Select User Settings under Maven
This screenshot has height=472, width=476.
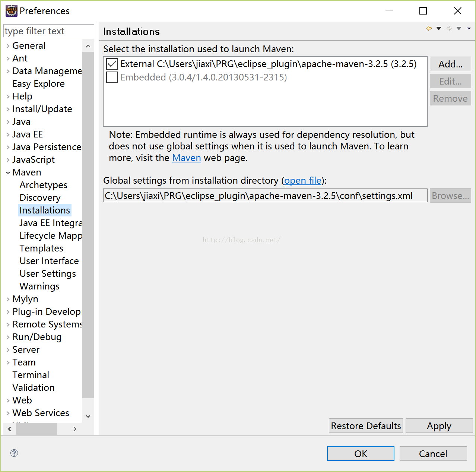[x=48, y=273]
